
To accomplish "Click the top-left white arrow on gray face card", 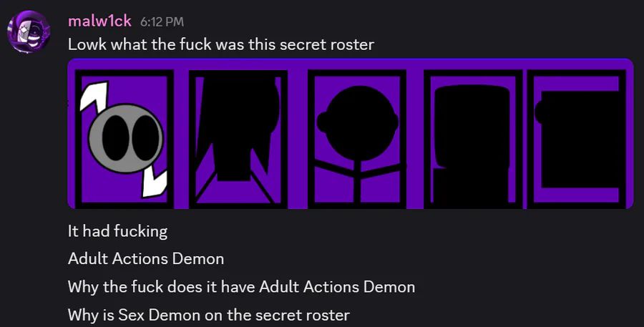I will 94,98.
